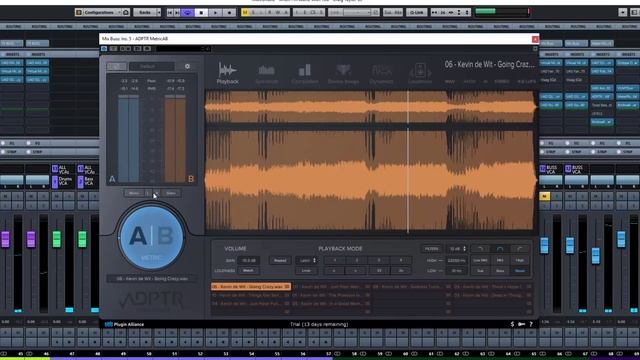This screenshot has width=640, height=360.
Task: Choose the High filter preset
Action: pyautogui.click(x=520, y=260)
